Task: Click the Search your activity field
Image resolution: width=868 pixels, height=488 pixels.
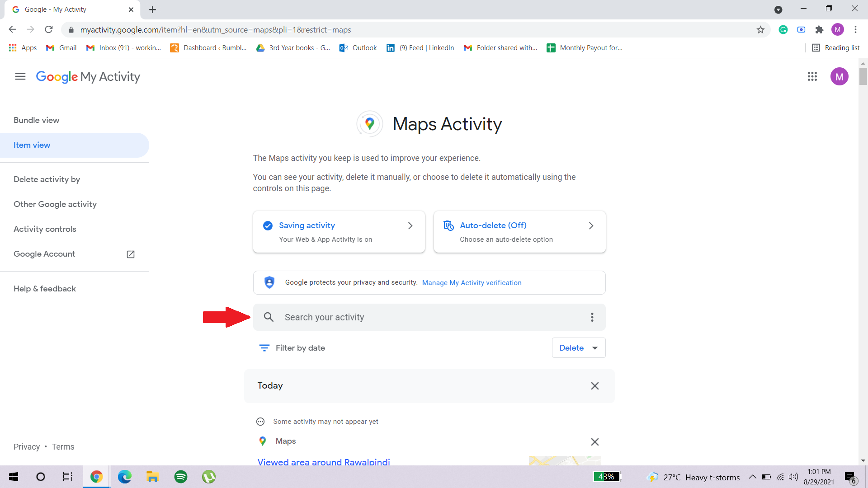Action: click(429, 317)
